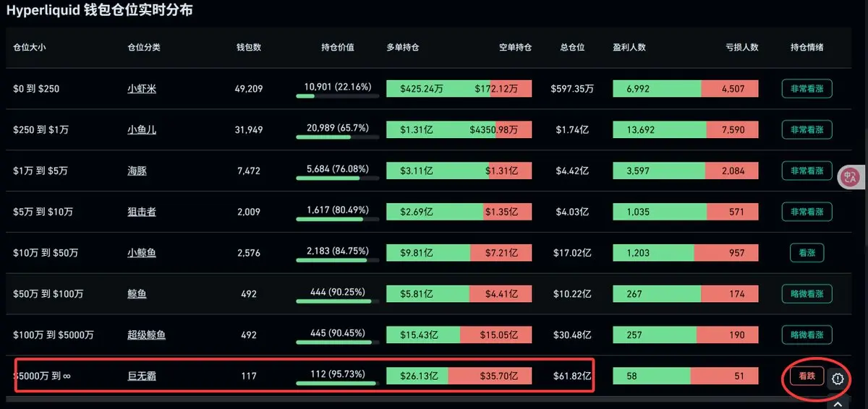Click the 盈利人数 column header

coord(629,48)
